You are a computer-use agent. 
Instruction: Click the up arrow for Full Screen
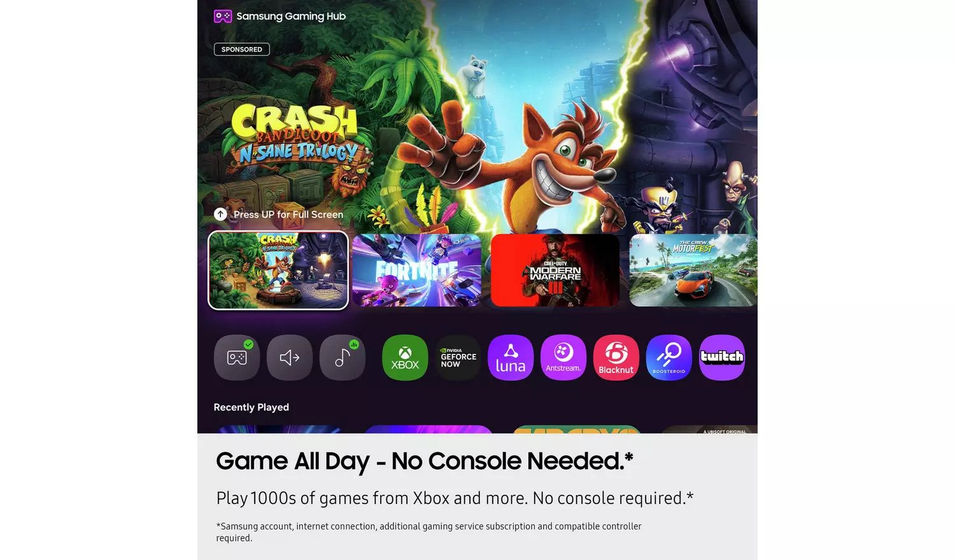click(x=220, y=214)
